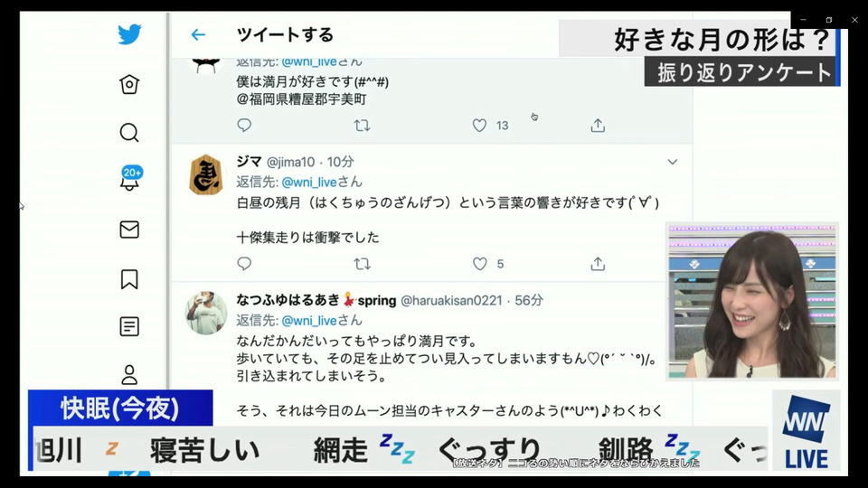The width and height of the screenshot is (868, 488).
Task: Like the tweet by ジマ @jima10
Action: point(479,264)
